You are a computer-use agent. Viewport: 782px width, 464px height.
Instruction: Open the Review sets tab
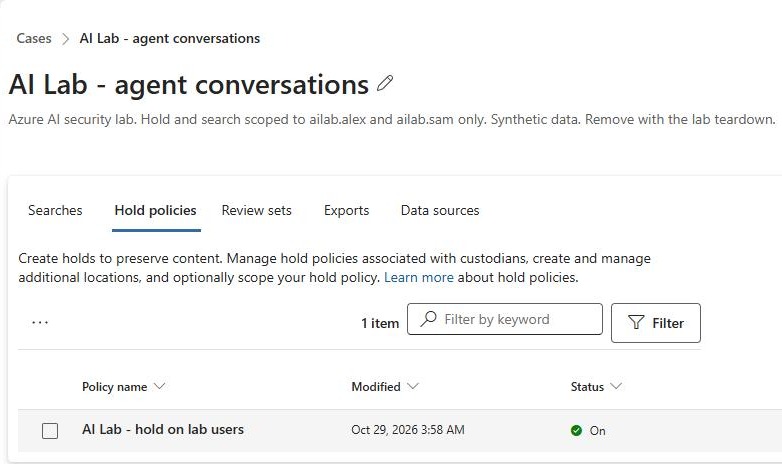(257, 210)
